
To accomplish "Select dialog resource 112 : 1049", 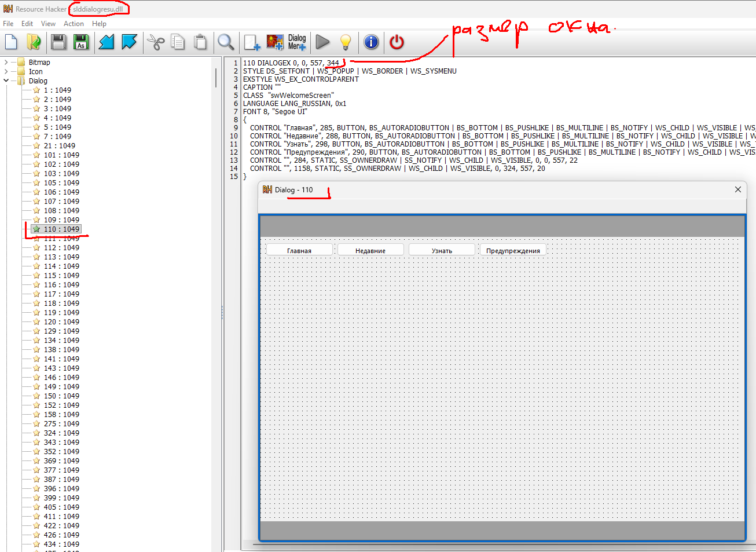I will [x=61, y=248].
